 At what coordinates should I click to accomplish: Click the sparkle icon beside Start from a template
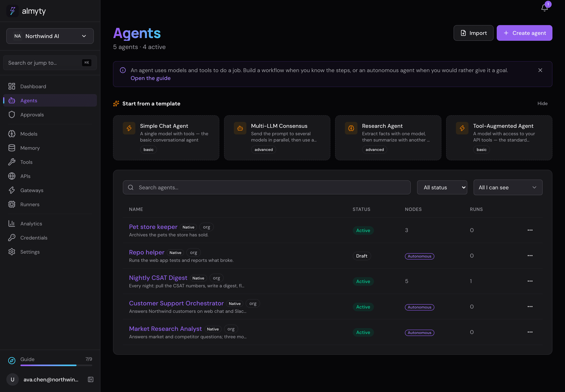click(116, 104)
